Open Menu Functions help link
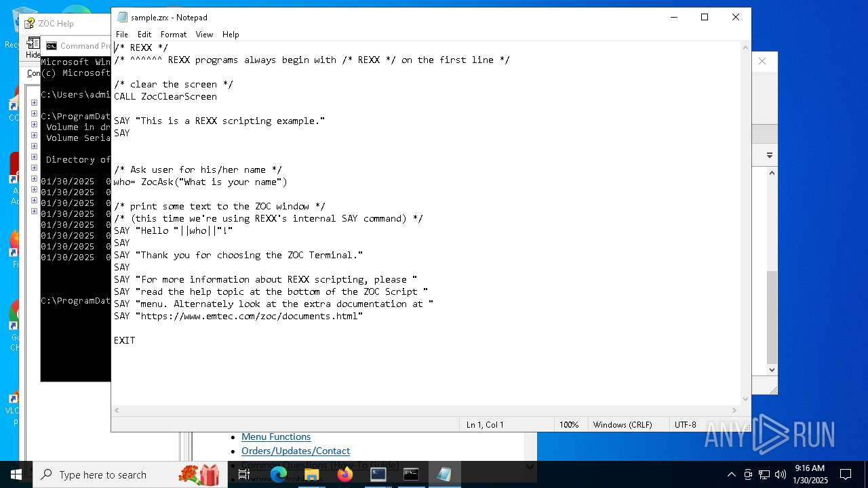 [x=276, y=437]
